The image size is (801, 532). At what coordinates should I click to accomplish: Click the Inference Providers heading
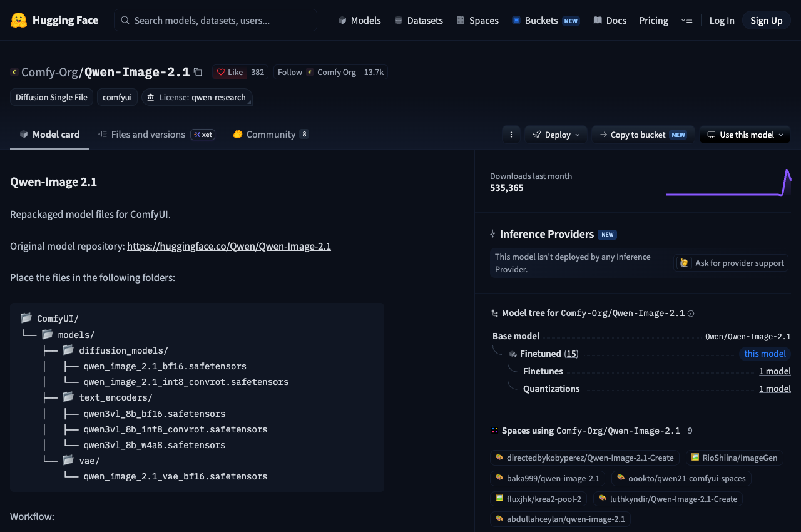547,234
